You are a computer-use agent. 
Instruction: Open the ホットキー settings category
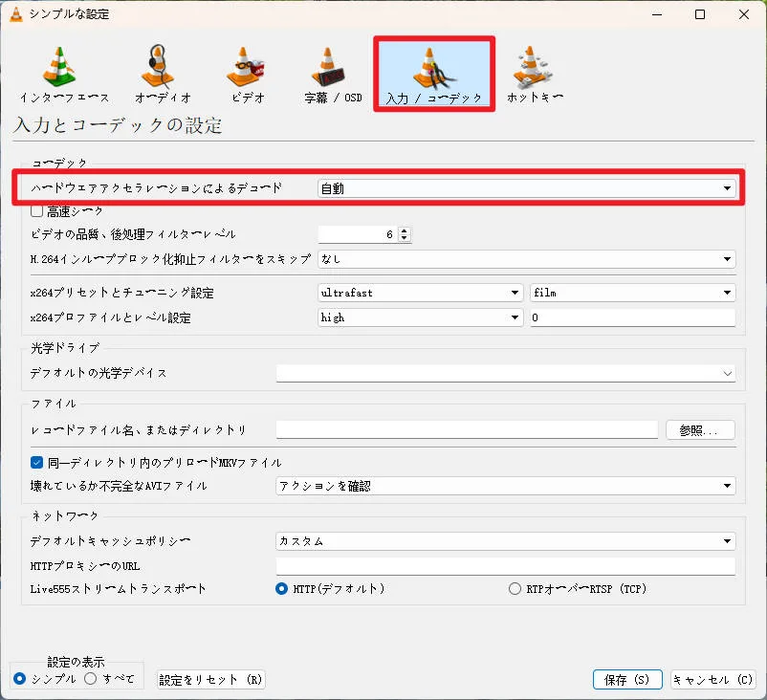[x=535, y=75]
